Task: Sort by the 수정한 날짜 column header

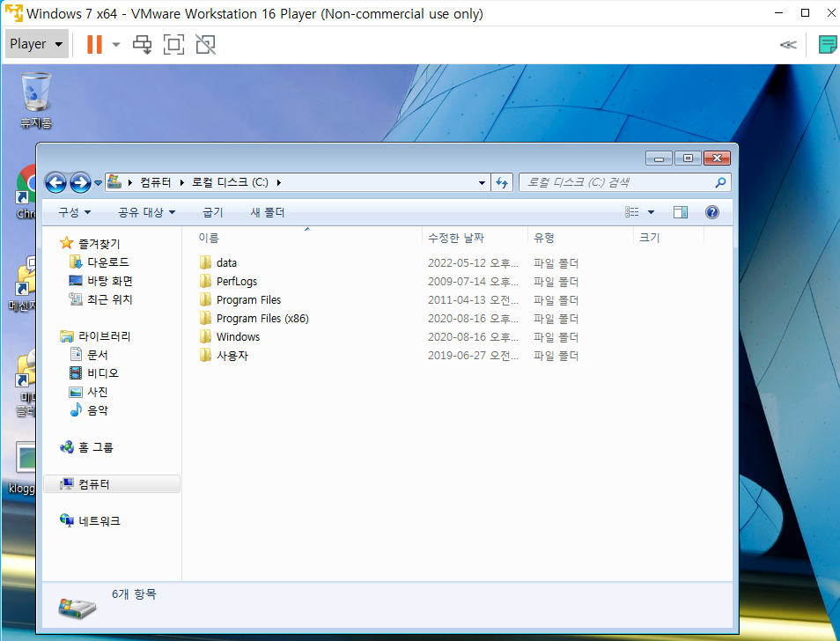Action: (x=475, y=238)
